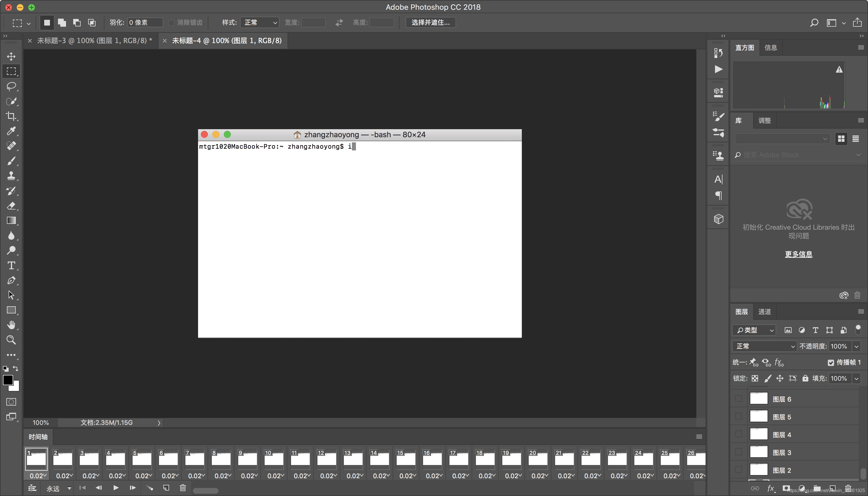Open the Actions panel play icon

click(x=718, y=69)
